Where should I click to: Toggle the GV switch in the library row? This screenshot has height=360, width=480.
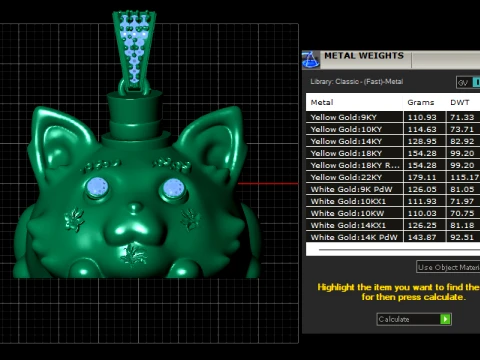(x=468, y=82)
